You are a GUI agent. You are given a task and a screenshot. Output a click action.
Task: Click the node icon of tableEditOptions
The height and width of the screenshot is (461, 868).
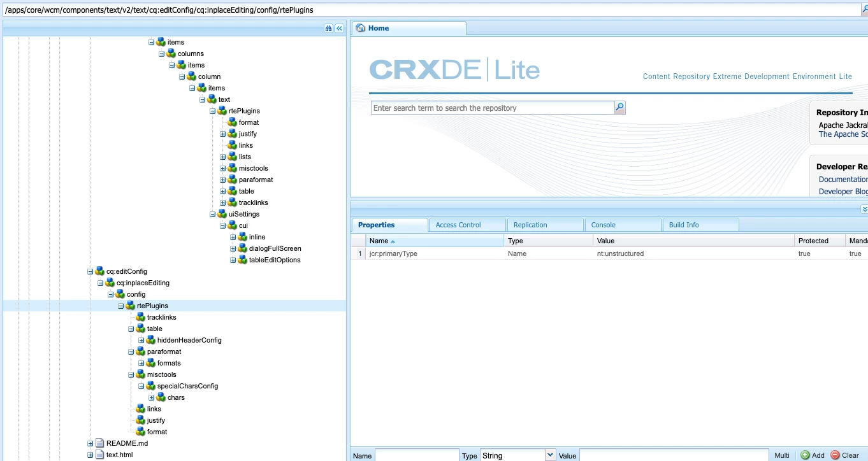pos(242,260)
